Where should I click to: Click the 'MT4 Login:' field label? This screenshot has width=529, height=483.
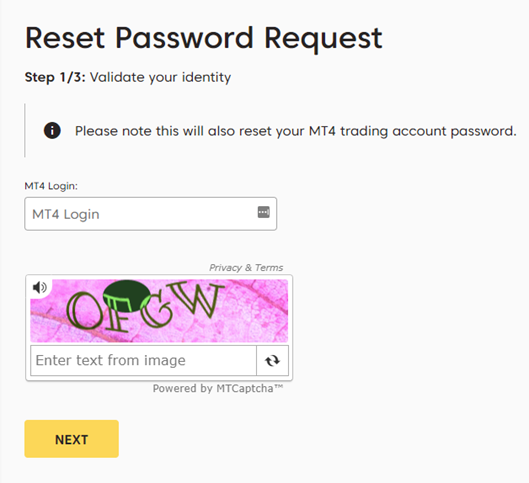(51, 186)
